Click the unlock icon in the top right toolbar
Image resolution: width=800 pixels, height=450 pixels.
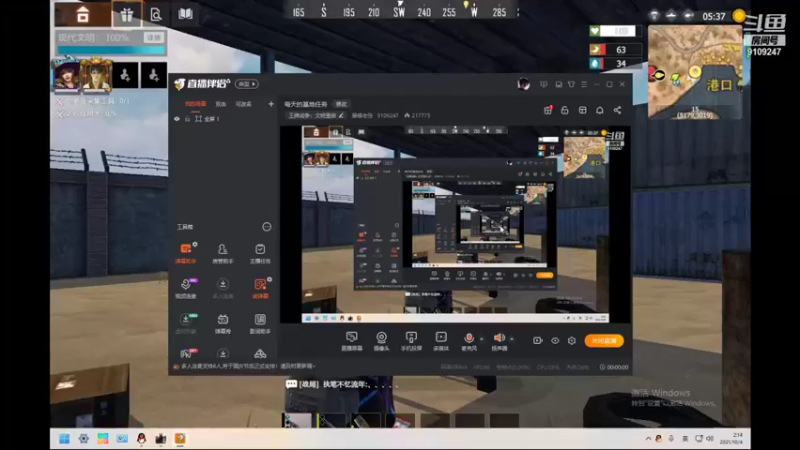(x=565, y=110)
